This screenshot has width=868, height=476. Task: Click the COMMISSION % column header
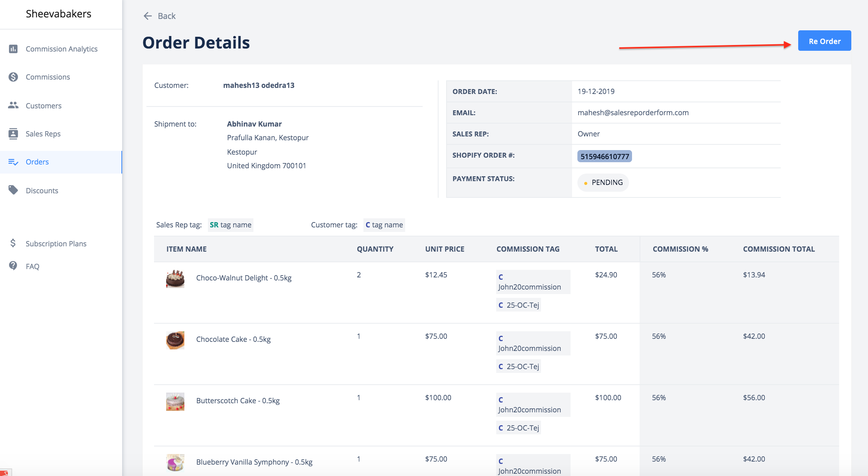[681, 249]
